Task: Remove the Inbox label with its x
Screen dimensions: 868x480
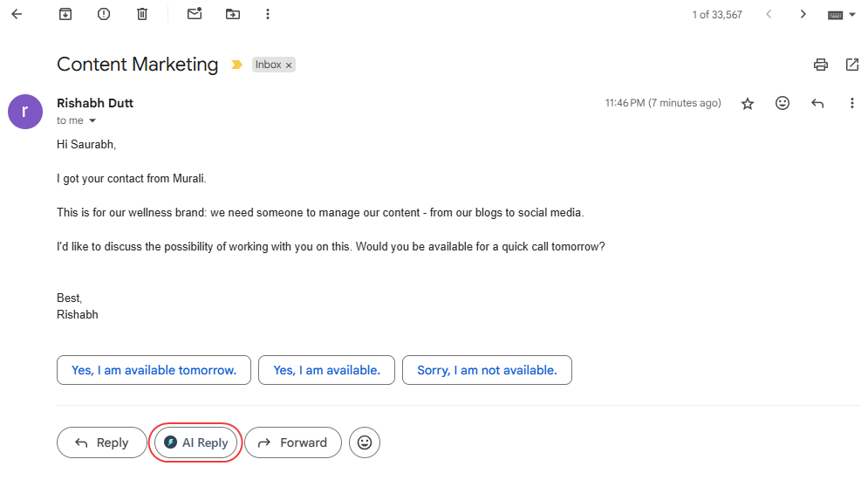Action: point(289,65)
